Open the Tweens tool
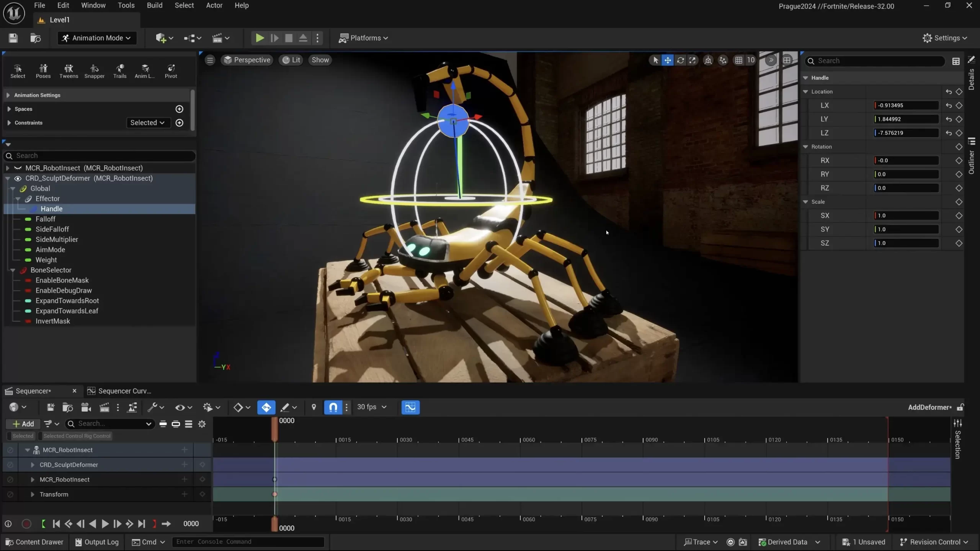 coord(69,71)
